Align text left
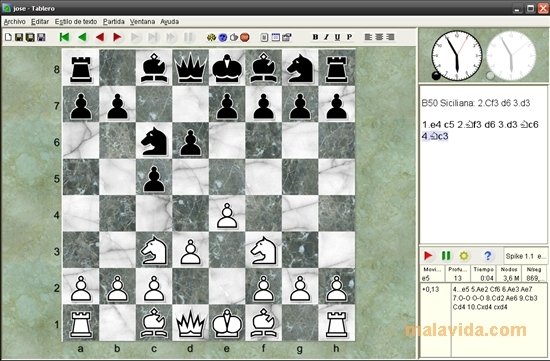 point(368,37)
